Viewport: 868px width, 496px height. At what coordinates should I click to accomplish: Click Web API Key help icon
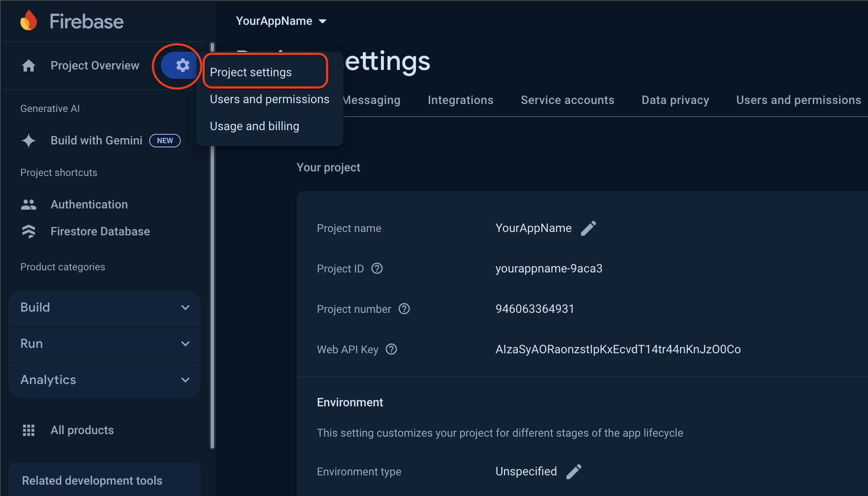point(391,349)
